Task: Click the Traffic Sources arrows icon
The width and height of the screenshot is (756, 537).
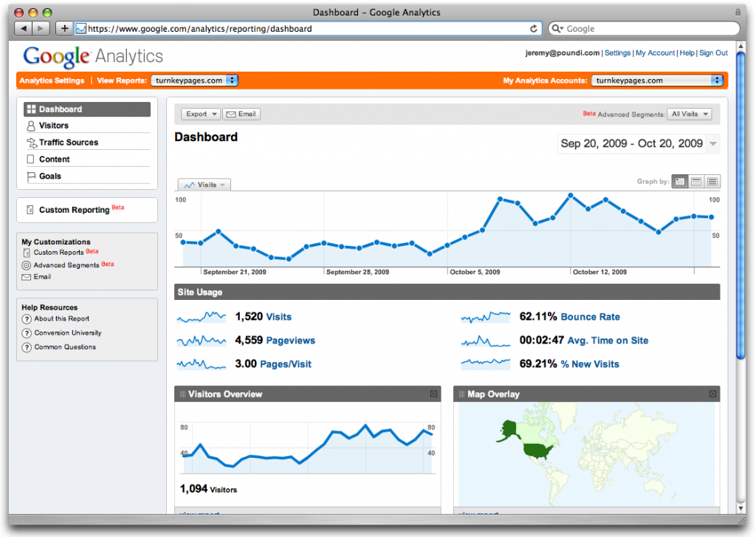Action: [x=31, y=143]
